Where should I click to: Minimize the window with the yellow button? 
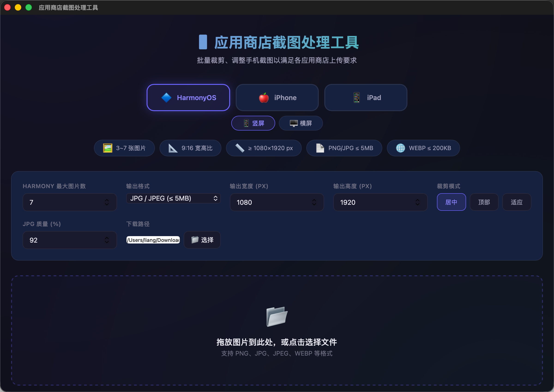pos(18,7)
